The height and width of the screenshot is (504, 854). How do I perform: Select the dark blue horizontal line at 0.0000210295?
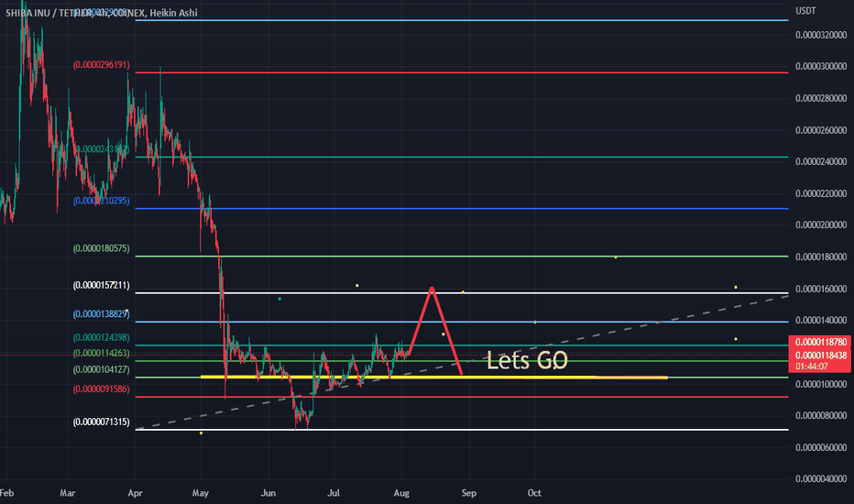pyautogui.click(x=462, y=209)
